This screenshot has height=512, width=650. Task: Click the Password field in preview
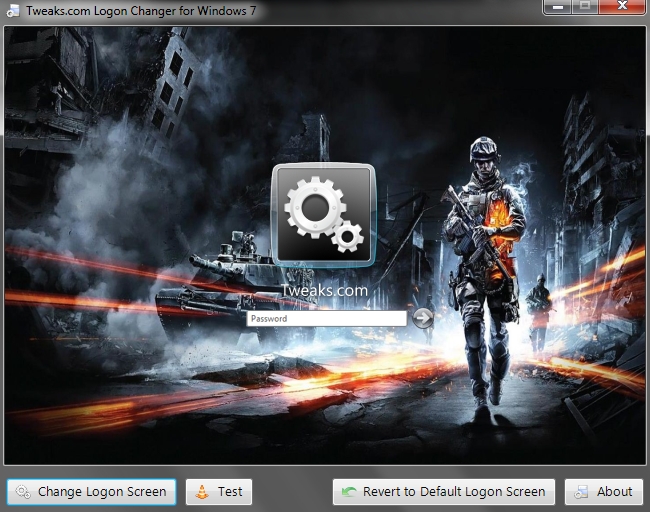click(327, 318)
